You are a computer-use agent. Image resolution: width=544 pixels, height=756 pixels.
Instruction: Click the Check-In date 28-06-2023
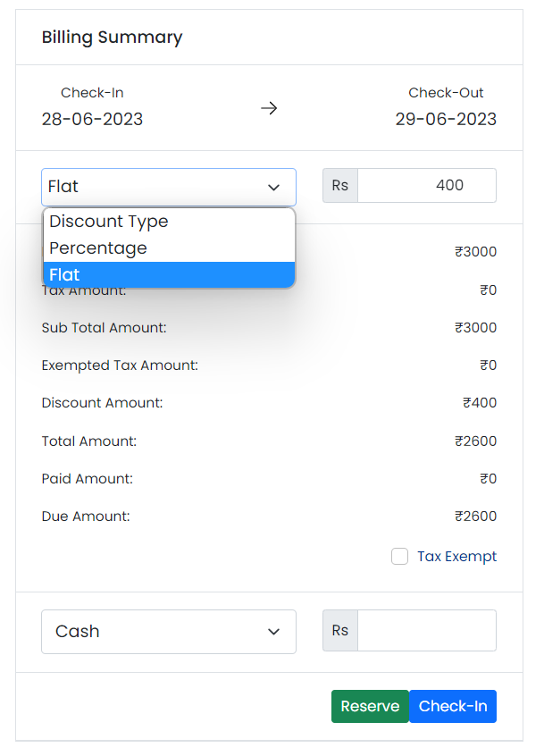point(92,120)
